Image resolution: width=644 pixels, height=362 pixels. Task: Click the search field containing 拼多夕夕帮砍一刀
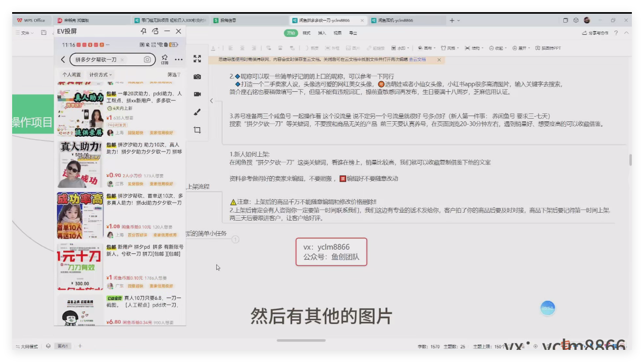tap(112, 60)
